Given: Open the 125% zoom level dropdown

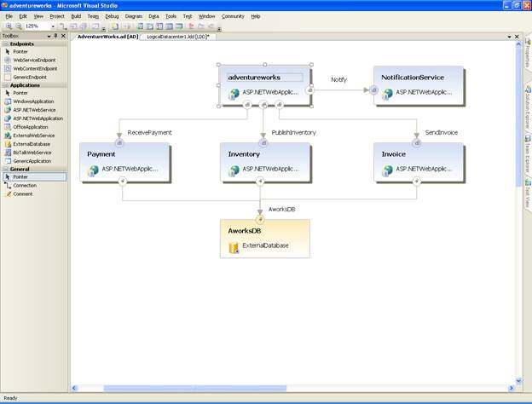Looking at the screenshot, I should click(53, 26).
